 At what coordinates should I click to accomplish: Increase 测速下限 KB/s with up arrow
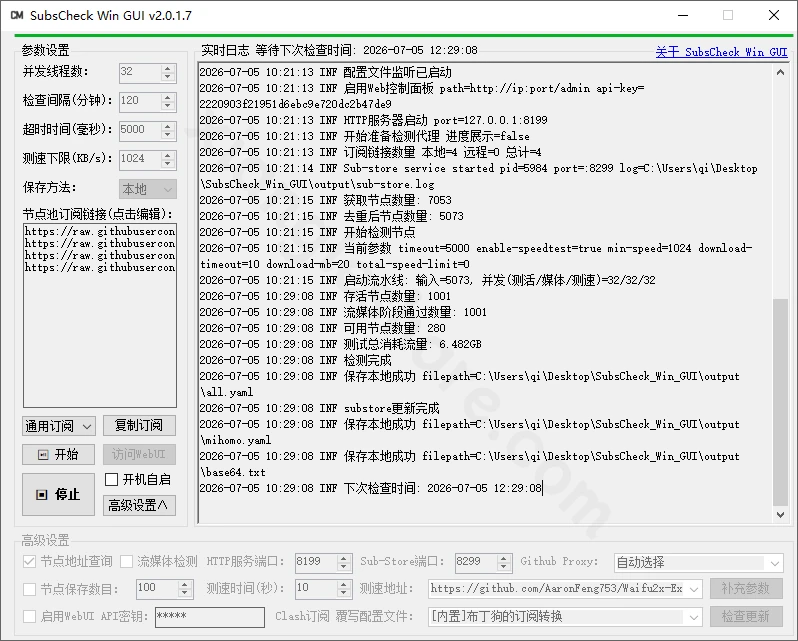[x=168, y=155]
